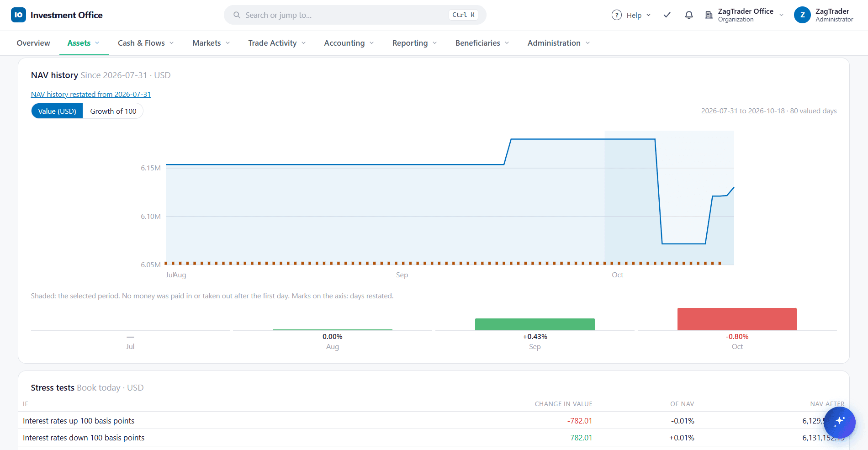Expand the Cash & Flows menu

click(x=146, y=43)
